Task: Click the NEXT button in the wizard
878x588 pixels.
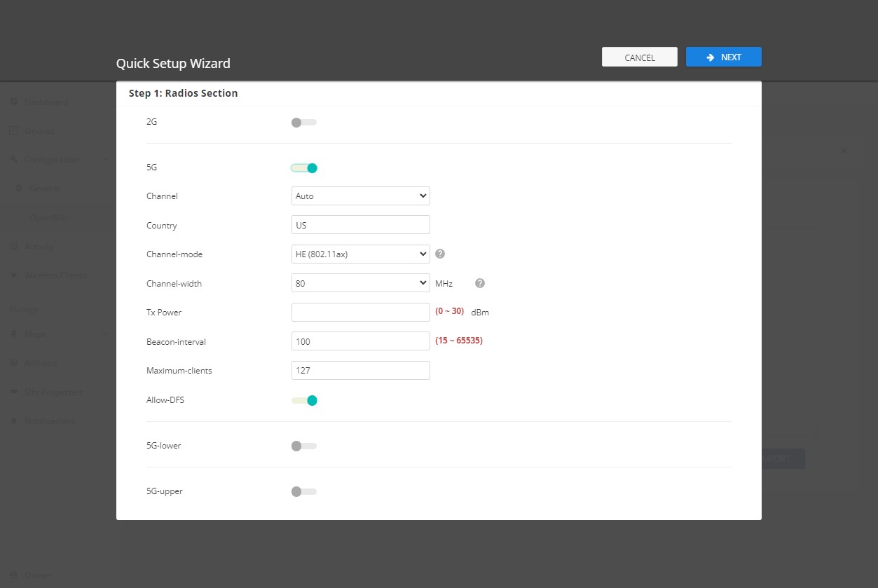Action: (723, 57)
